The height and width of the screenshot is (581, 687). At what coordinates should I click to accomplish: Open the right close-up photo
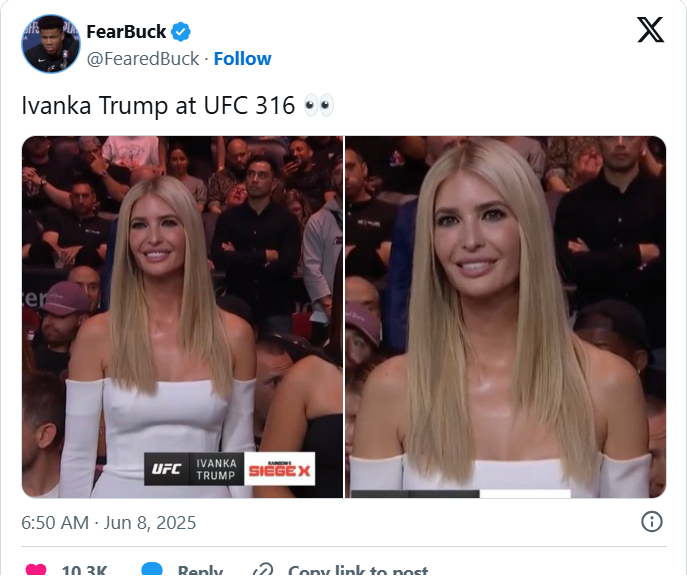tap(506, 317)
